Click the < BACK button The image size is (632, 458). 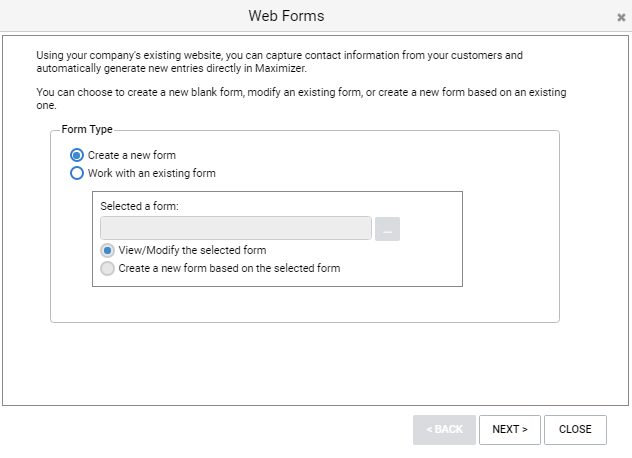click(444, 430)
